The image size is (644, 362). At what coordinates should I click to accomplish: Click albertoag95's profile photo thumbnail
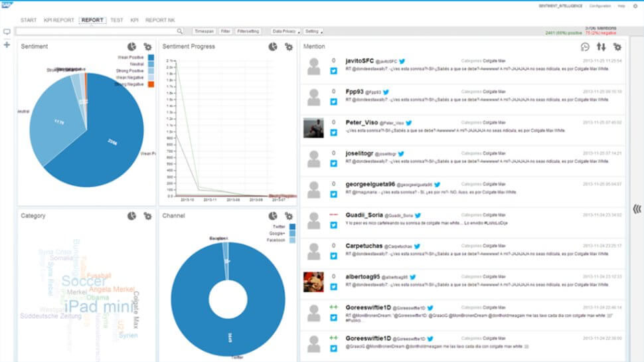(313, 282)
